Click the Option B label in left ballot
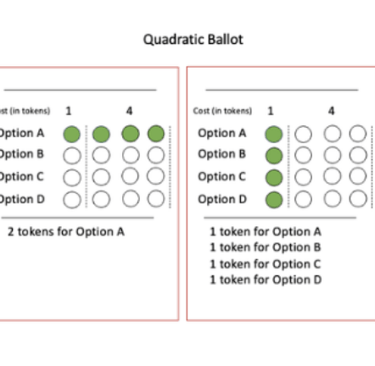 click(x=21, y=154)
